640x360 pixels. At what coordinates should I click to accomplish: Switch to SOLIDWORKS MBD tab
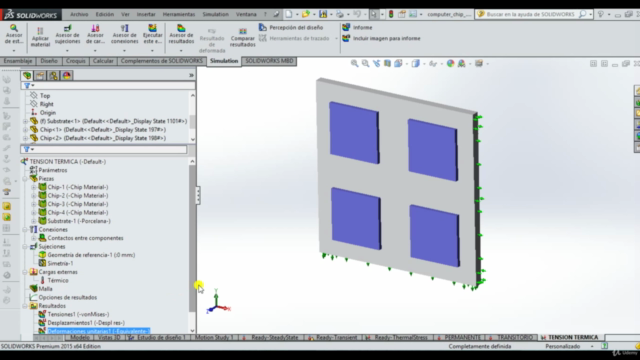[269, 61]
